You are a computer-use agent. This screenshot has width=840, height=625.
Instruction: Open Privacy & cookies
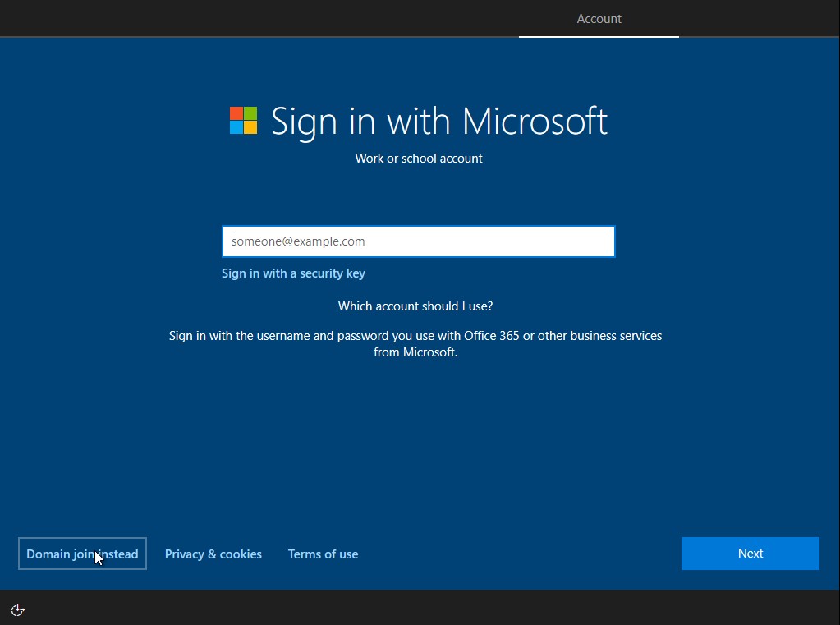(x=213, y=554)
